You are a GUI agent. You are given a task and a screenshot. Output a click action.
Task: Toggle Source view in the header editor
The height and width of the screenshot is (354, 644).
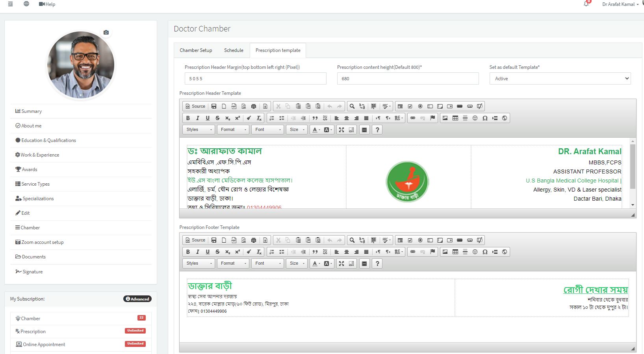click(195, 106)
